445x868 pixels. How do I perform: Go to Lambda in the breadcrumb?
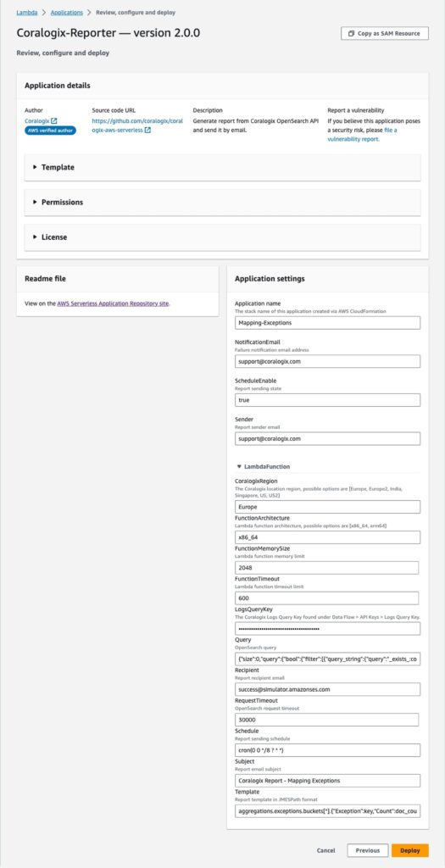pyautogui.click(x=27, y=12)
